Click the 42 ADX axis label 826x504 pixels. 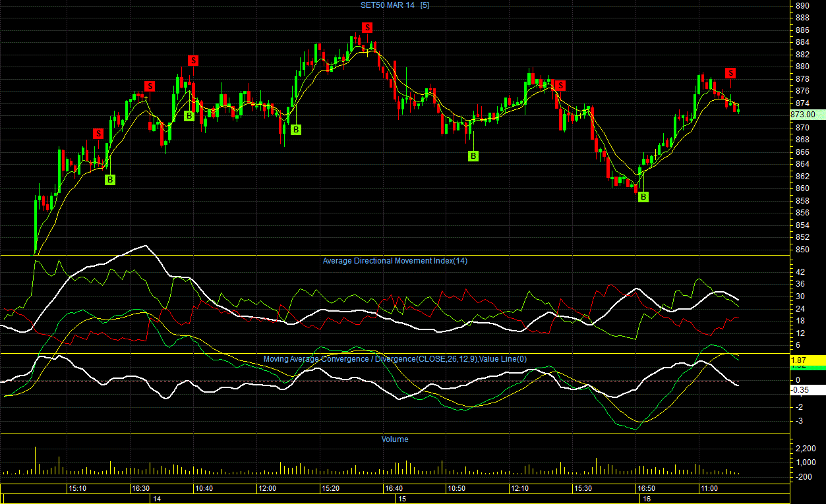[x=800, y=271]
